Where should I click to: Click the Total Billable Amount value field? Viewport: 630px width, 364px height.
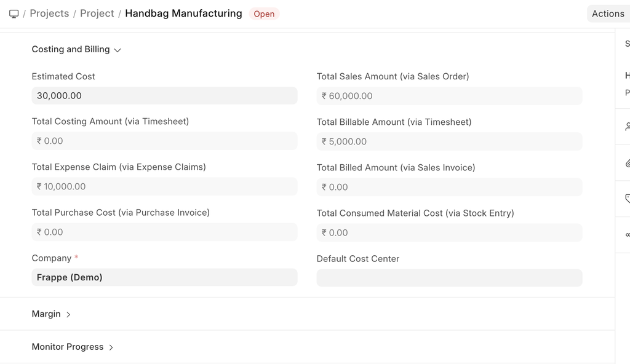[449, 141]
